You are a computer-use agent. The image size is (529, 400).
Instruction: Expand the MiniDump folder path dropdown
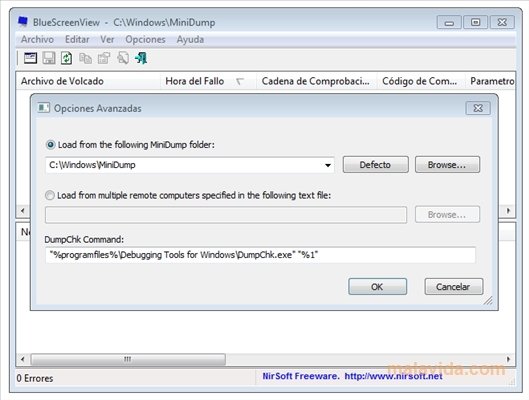[327, 165]
